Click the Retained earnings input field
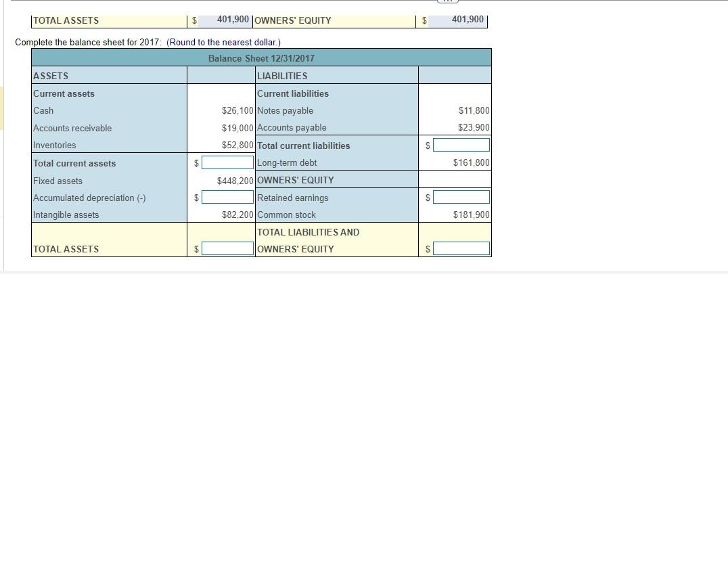This screenshot has height=561, width=728. [x=461, y=198]
